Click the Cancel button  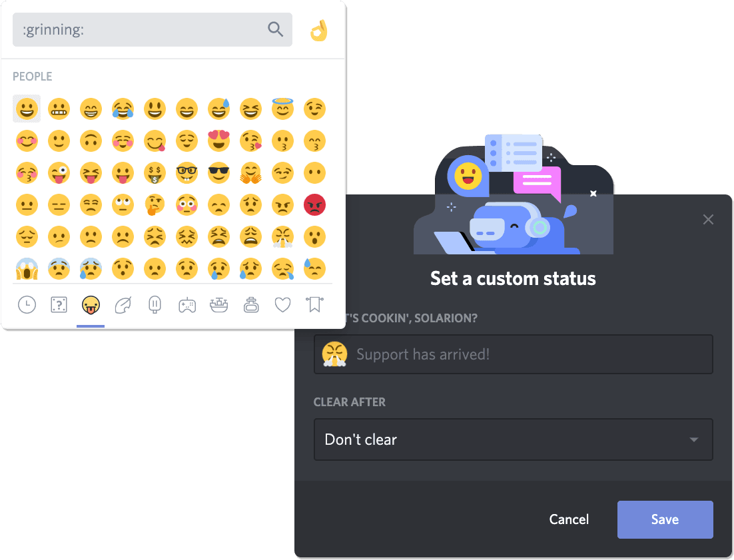[x=569, y=519]
